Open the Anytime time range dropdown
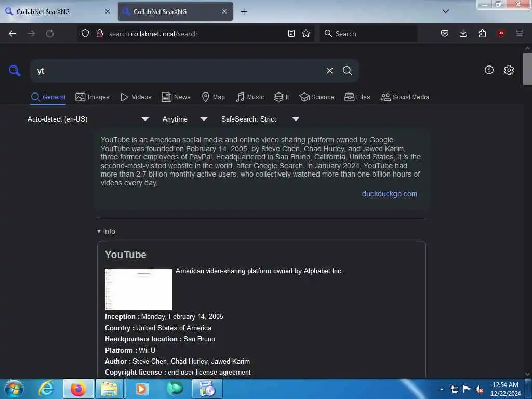 (x=184, y=119)
